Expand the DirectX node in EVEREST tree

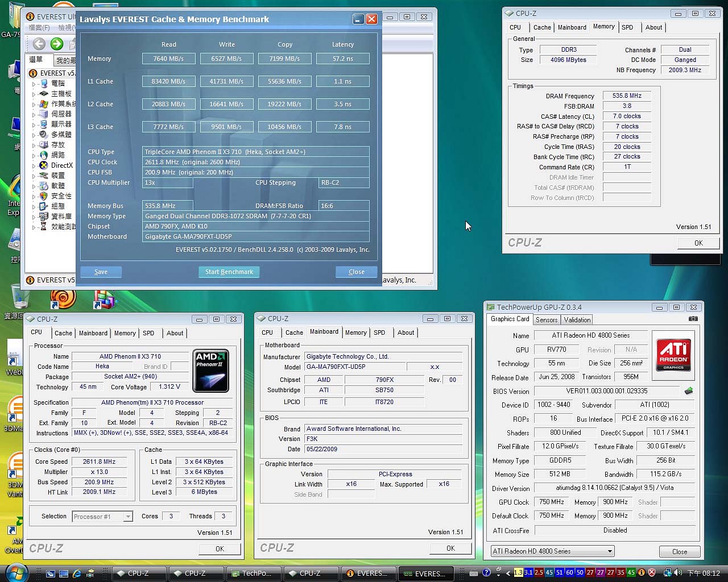click(34, 165)
